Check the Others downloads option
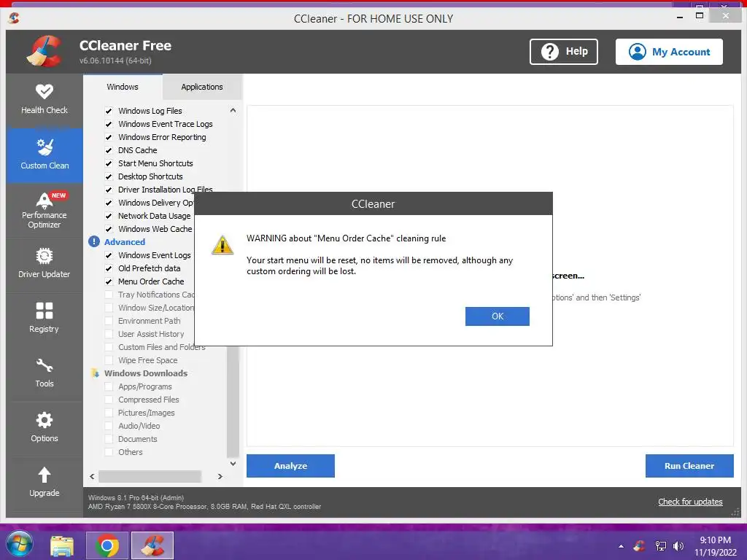 click(x=109, y=452)
